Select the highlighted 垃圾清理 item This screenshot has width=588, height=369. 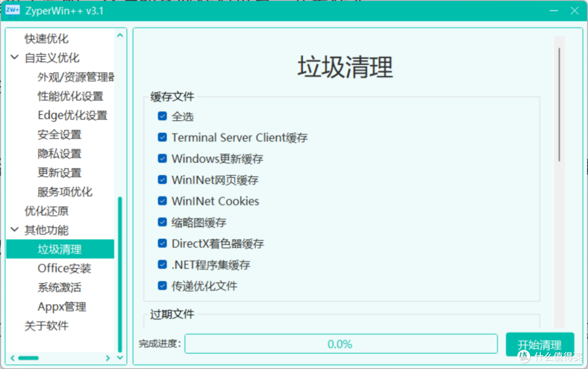[60, 249]
